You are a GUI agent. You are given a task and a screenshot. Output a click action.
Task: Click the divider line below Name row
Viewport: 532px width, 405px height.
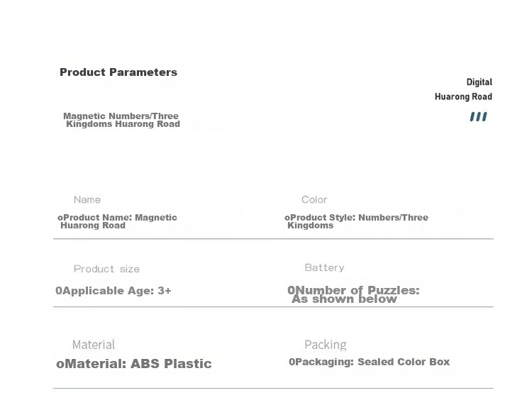[x=274, y=239]
